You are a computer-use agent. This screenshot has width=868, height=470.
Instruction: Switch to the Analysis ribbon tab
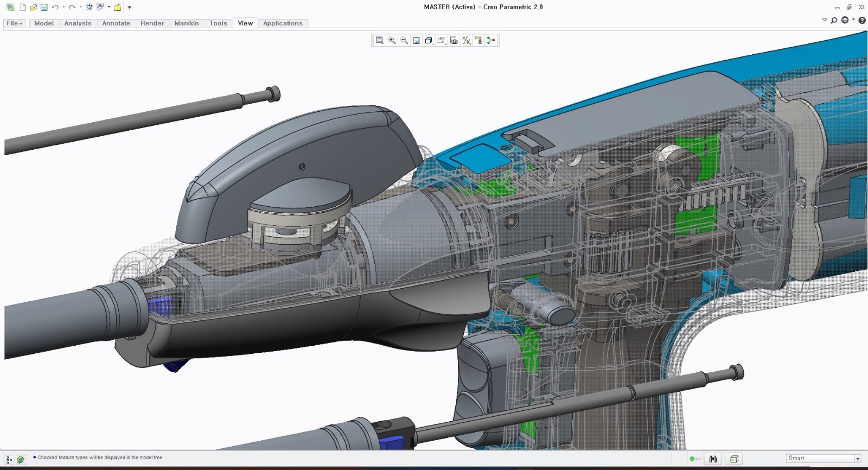click(x=78, y=23)
